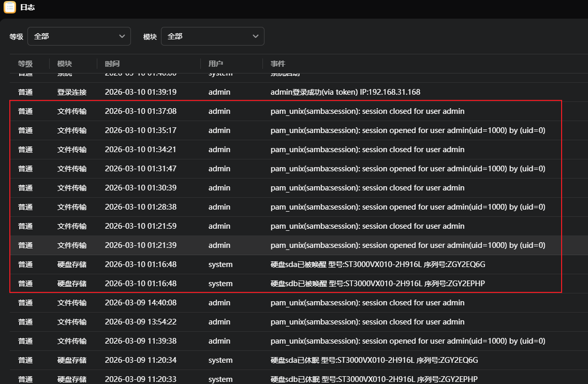This screenshot has height=384, width=588.
Task: Click the 用户 column header
Action: pyautogui.click(x=216, y=64)
